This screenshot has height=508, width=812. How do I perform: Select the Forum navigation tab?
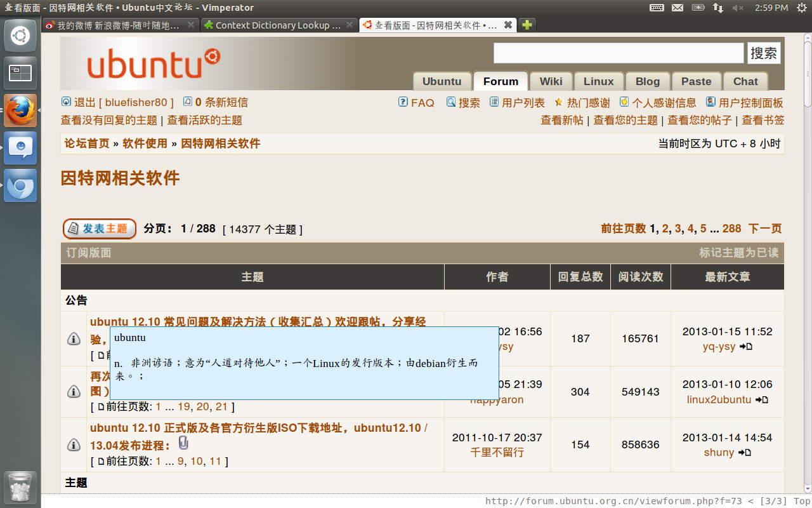pyautogui.click(x=501, y=81)
